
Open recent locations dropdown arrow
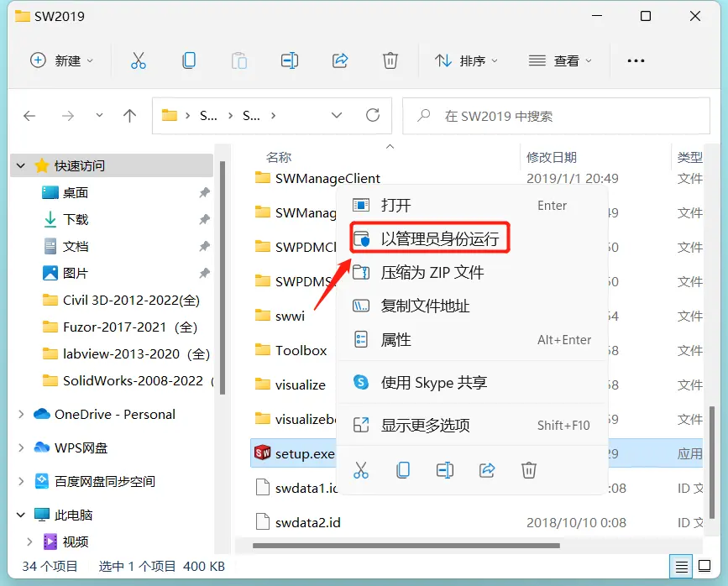point(99,115)
